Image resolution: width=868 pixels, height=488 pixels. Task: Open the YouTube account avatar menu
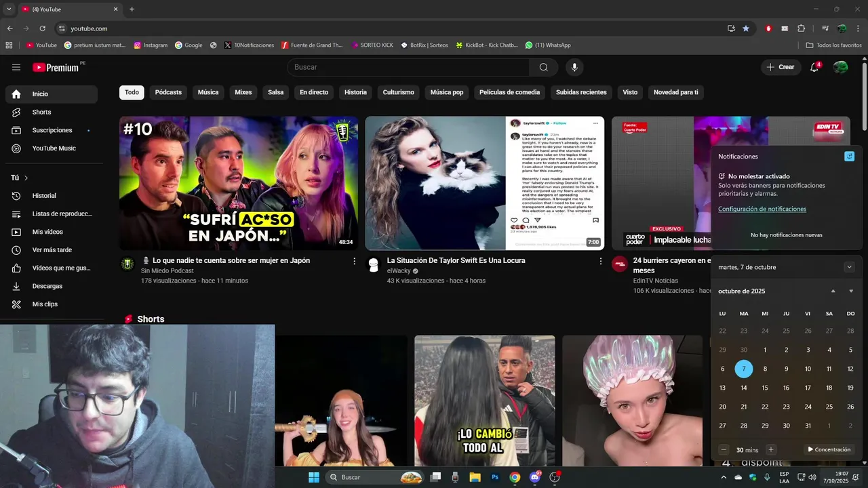(x=840, y=67)
